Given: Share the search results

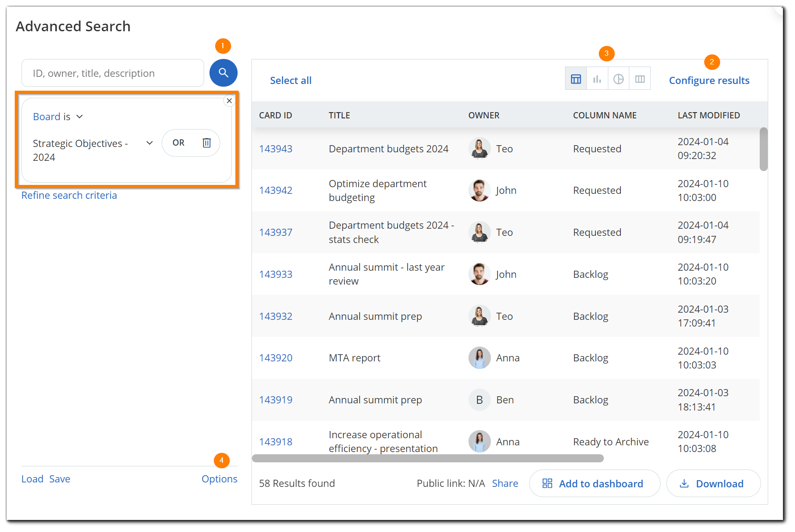Looking at the screenshot, I should click(505, 483).
